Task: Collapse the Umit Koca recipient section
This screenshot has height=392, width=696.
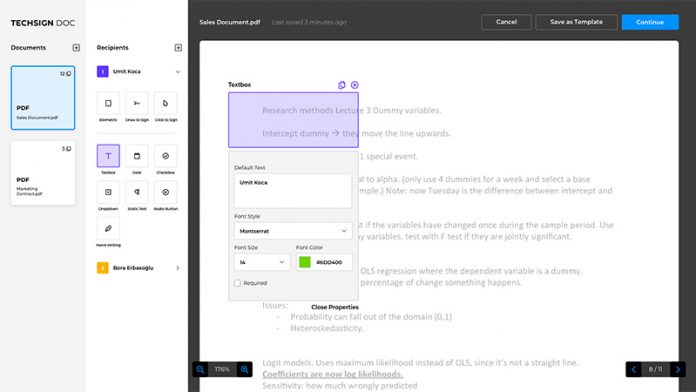Action: 178,71
